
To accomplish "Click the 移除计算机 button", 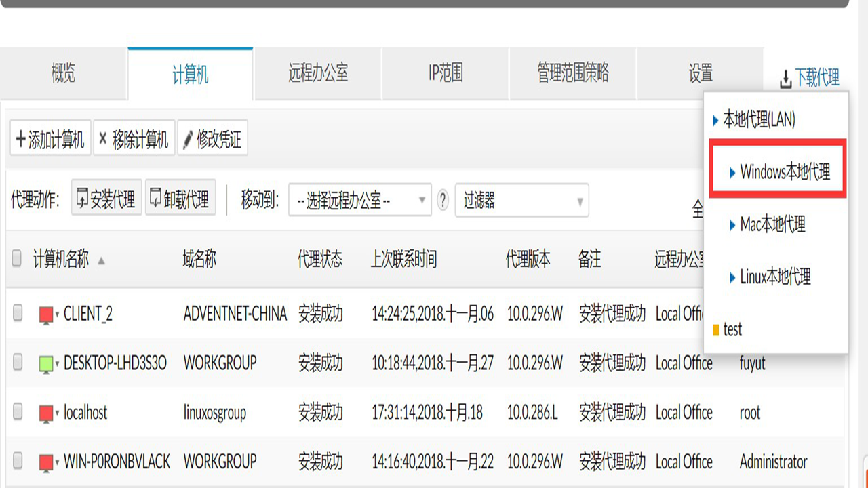I will click(134, 138).
